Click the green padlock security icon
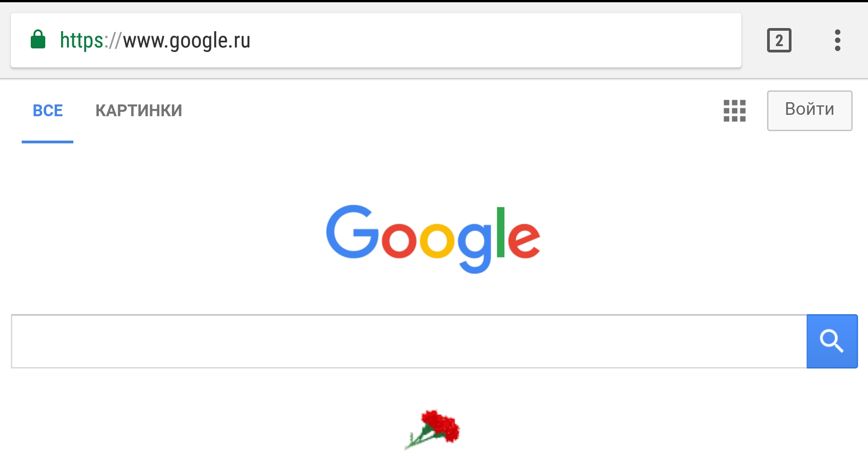This screenshot has width=868, height=458. coord(38,40)
